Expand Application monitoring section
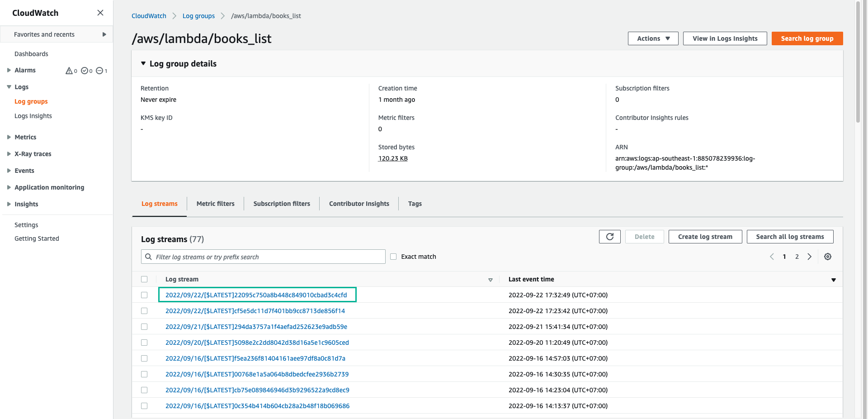This screenshot has height=419, width=868. click(9, 187)
